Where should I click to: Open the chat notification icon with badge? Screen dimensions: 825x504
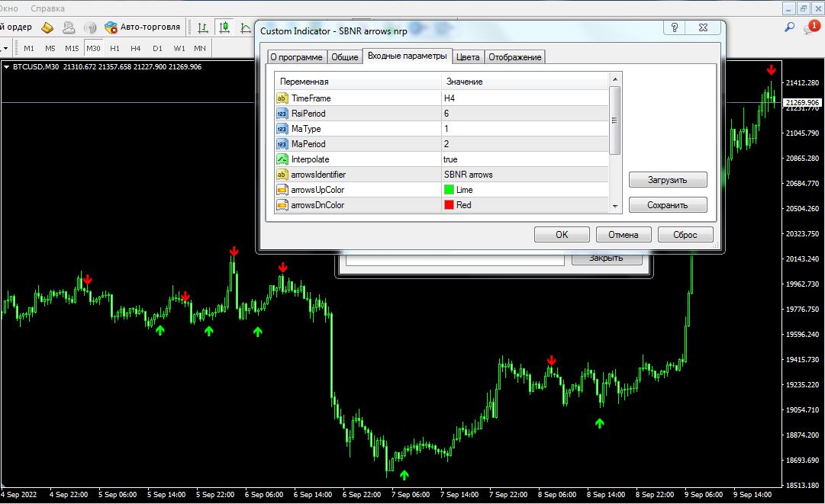point(810,27)
